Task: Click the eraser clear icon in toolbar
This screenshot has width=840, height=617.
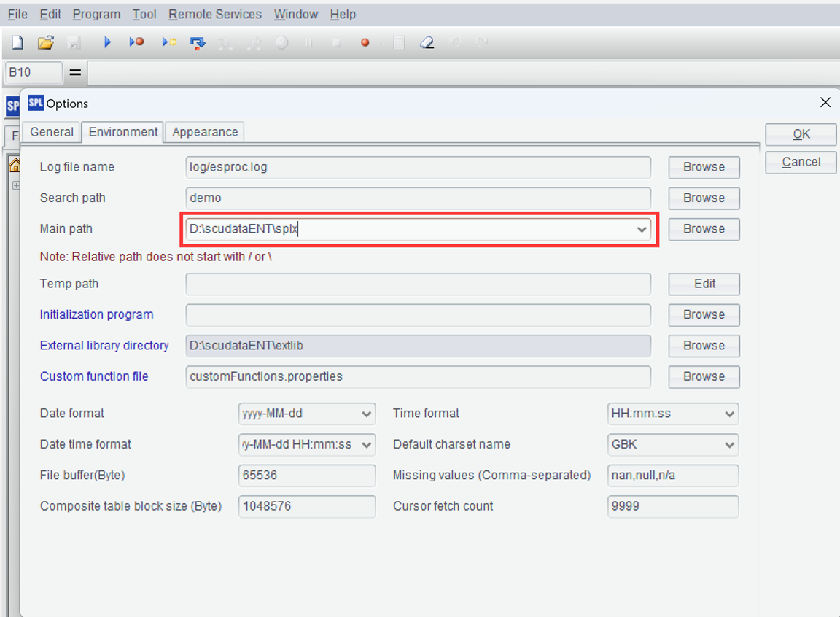Action: (427, 43)
